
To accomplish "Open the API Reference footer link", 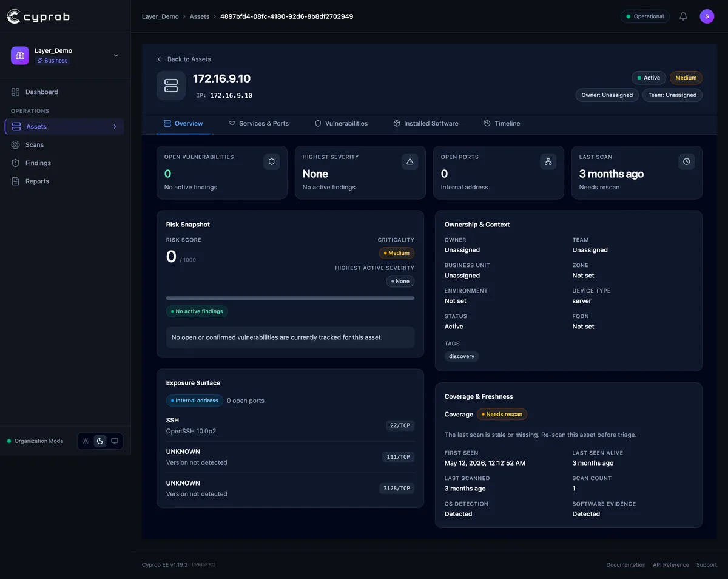I will 671,565.
